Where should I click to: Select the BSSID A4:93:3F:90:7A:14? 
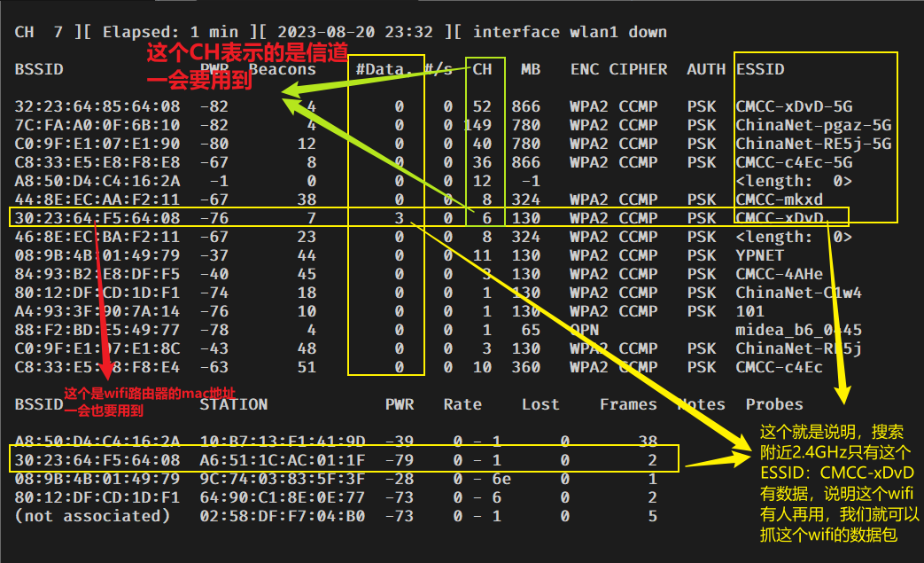coord(97,311)
